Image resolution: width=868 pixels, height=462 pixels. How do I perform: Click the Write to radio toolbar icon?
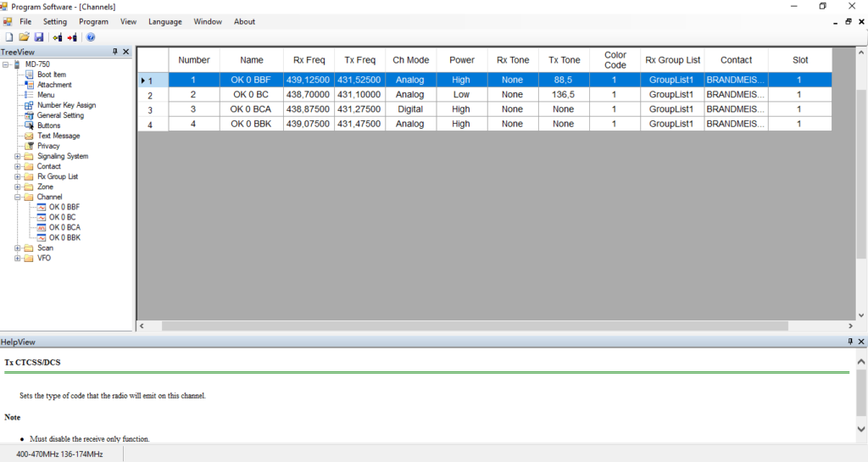point(72,37)
